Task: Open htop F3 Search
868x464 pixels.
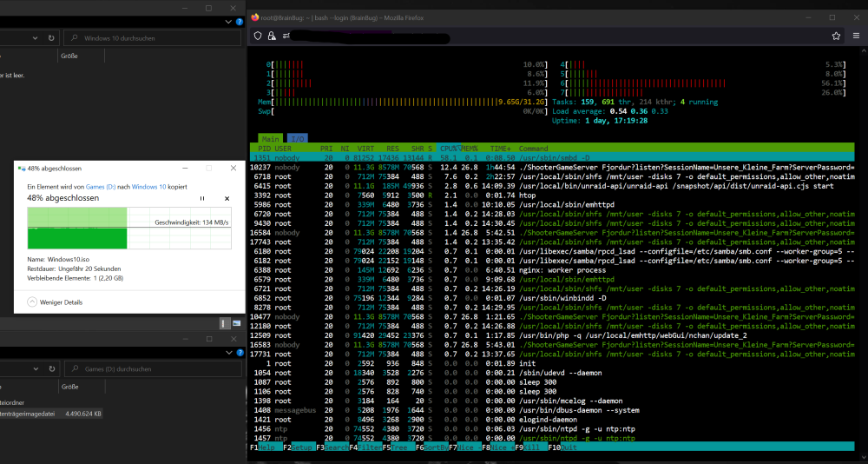Action: [332, 447]
